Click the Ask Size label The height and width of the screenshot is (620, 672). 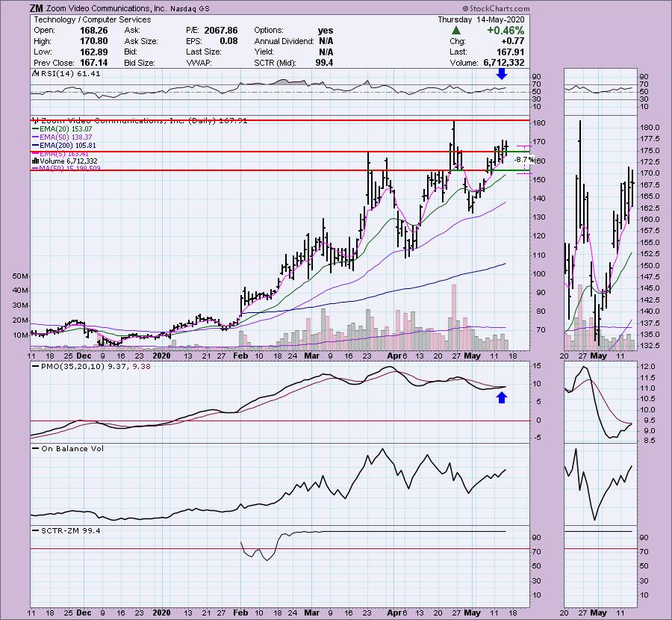(141, 41)
